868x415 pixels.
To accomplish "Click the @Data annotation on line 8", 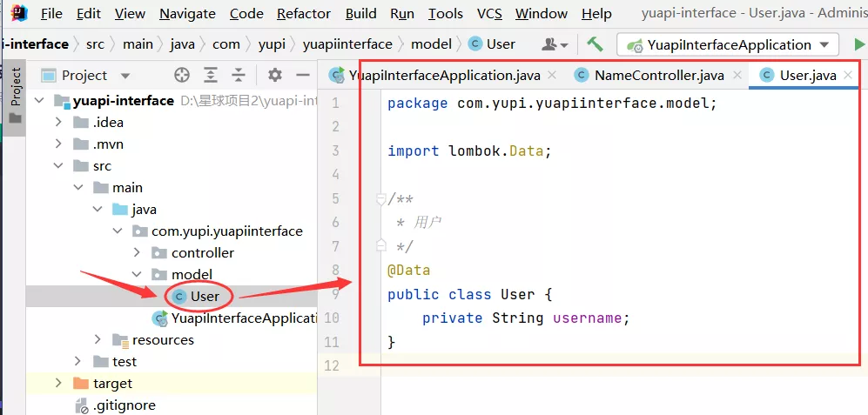I will 409,271.
